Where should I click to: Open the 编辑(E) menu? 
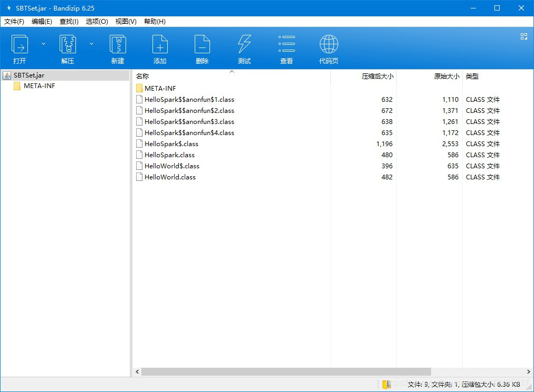pyautogui.click(x=42, y=22)
